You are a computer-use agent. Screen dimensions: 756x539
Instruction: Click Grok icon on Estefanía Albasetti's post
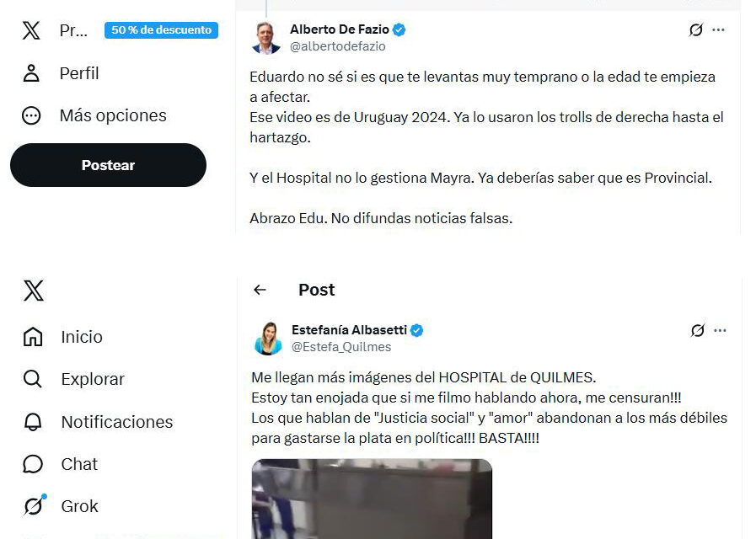(x=698, y=330)
